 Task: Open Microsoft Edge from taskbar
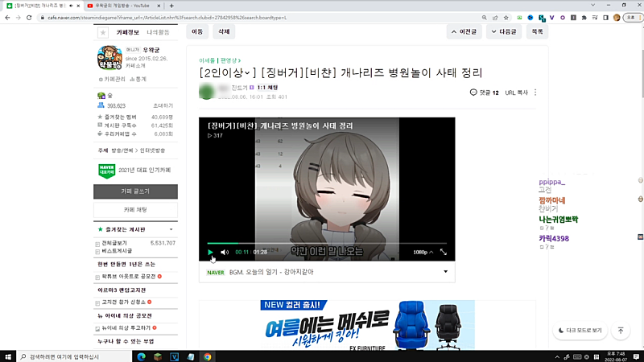point(142,356)
